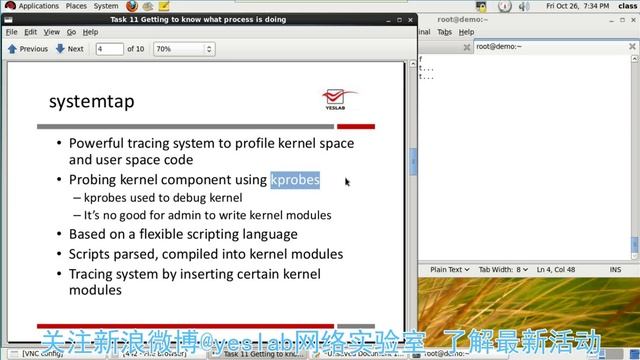Click the zoom spinner arrows

click(x=209, y=49)
